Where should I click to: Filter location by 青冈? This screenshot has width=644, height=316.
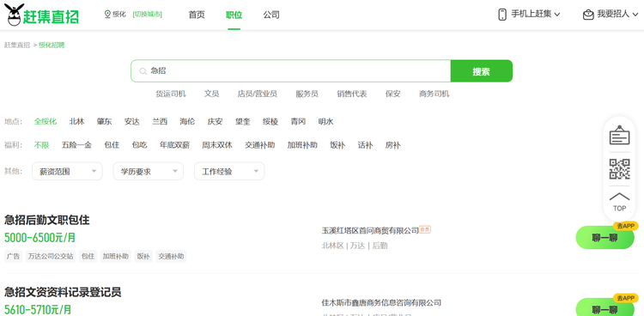click(x=298, y=122)
